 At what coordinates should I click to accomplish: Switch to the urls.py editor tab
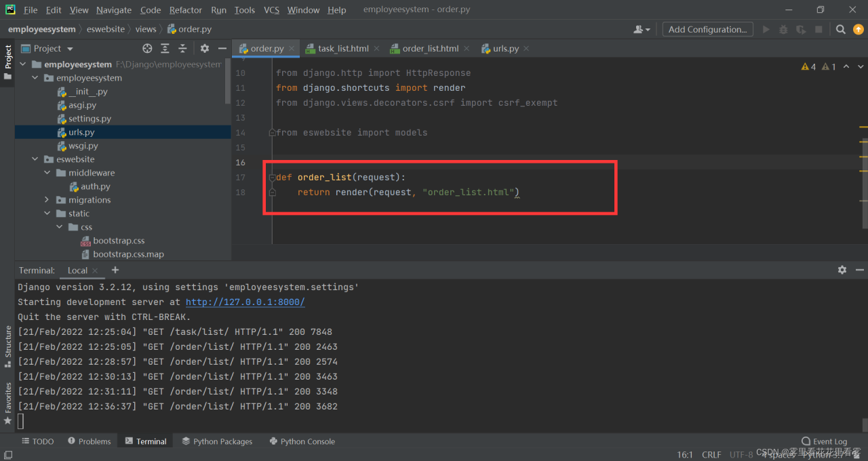pyautogui.click(x=506, y=49)
